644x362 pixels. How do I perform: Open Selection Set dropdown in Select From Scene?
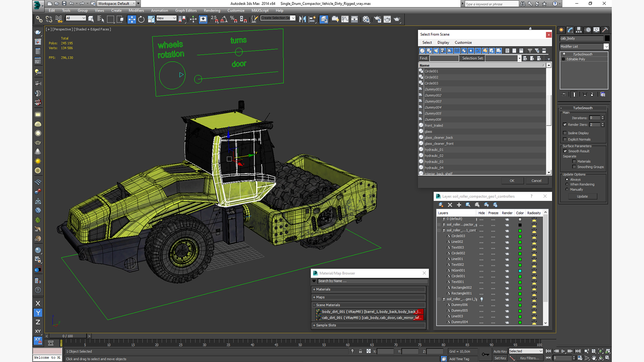pyautogui.click(x=519, y=58)
